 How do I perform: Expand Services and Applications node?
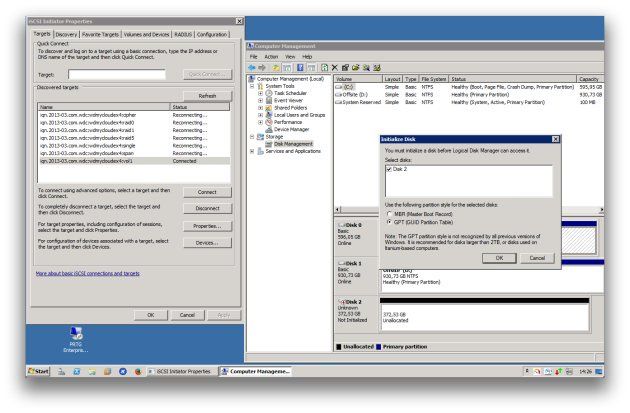tap(252, 151)
